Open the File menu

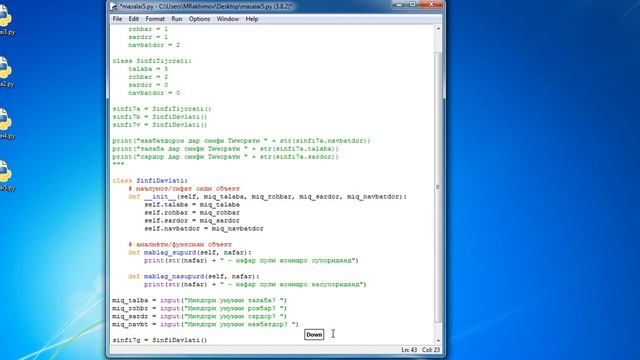pos(117,19)
